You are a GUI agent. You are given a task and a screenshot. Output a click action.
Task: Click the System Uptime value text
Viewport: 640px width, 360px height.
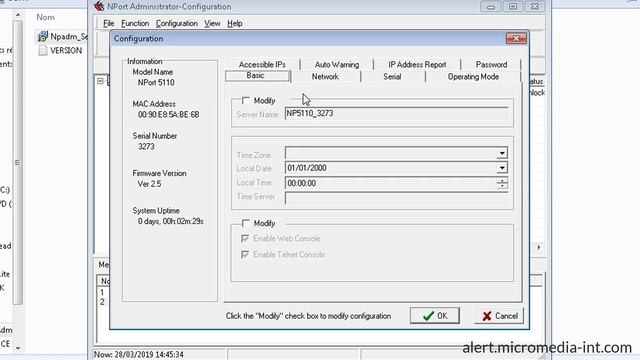tap(171, 221)
